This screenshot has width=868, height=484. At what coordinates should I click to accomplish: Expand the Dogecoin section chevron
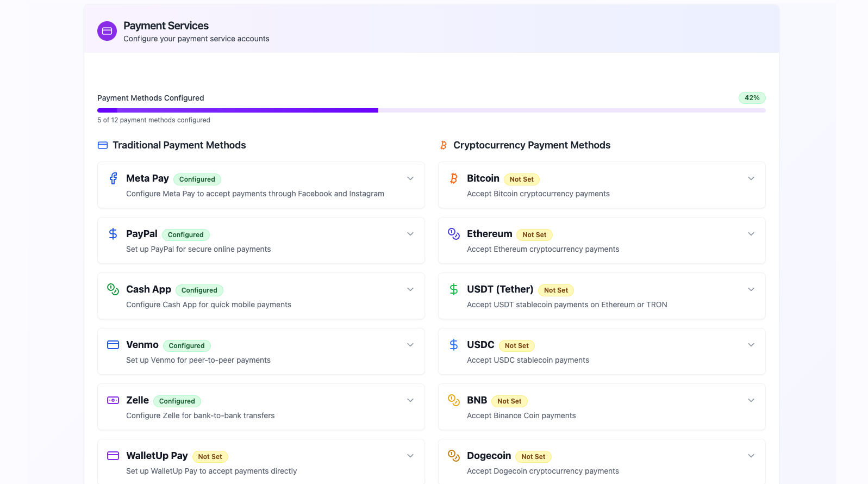tap(751, 456)
